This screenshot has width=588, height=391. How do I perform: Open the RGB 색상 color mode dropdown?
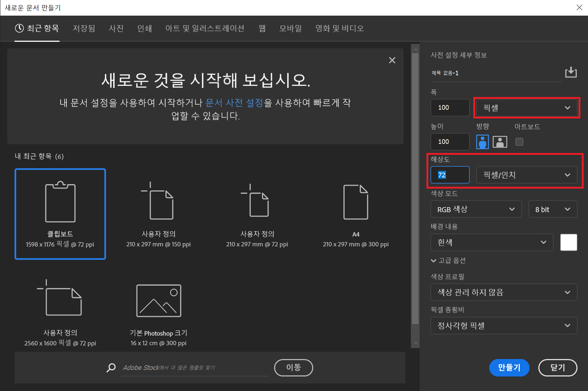pos(476,209)
